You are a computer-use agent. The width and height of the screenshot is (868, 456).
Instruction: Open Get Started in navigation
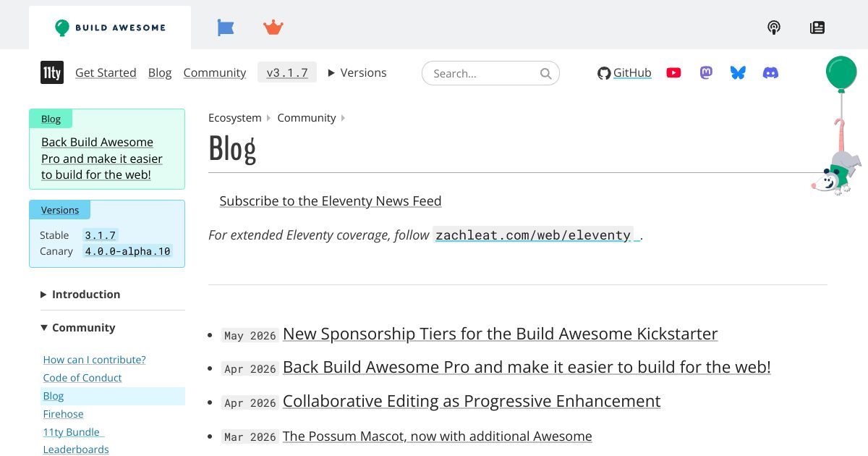pyautogui.click(x=106, y=72)
